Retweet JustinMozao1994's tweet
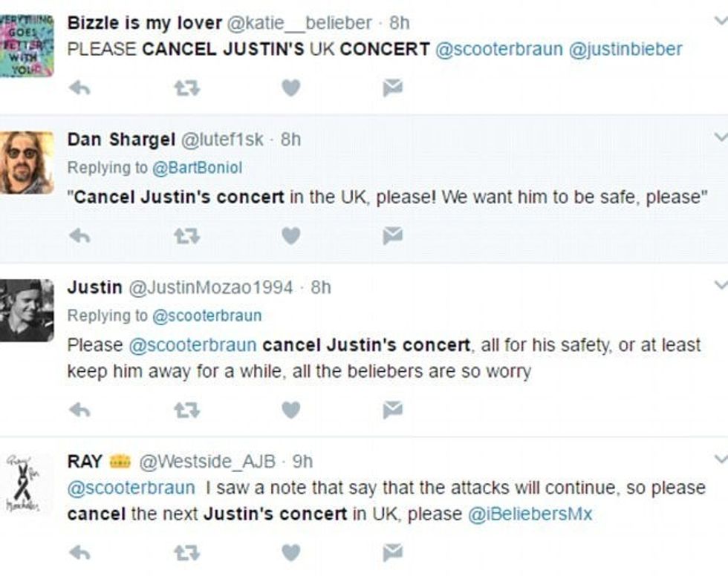This screenshot has height=576, width=728. point(186,409)
